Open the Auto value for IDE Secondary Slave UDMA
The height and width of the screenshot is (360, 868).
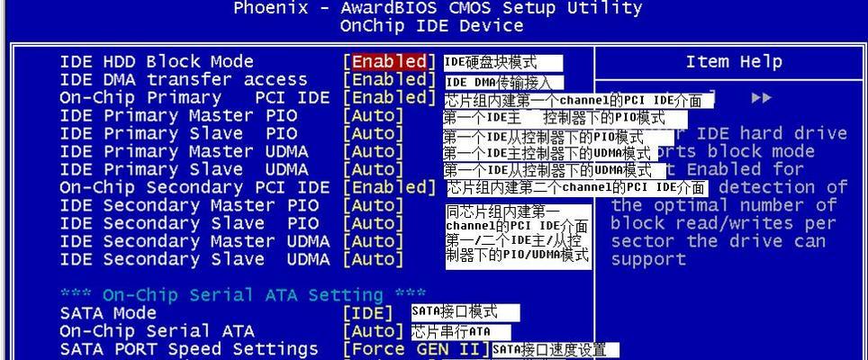click(374, 259)
